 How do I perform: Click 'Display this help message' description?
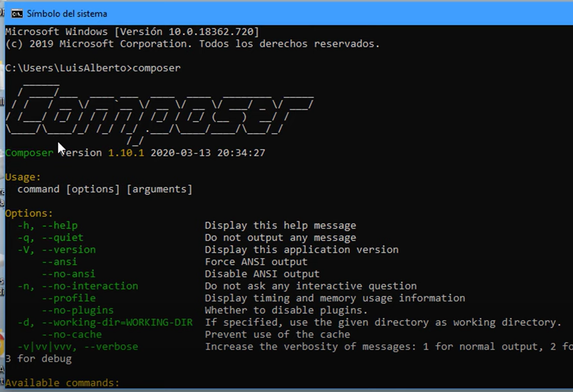280,225
